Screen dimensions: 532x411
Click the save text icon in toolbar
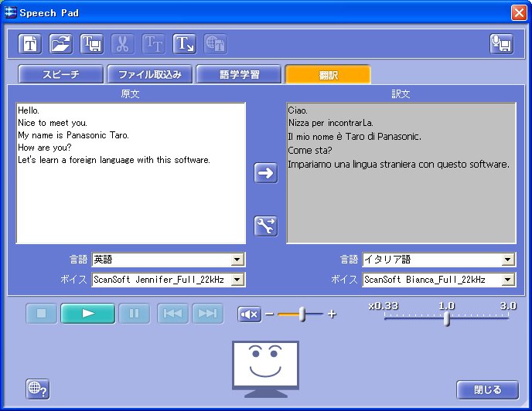click(92, 44)
